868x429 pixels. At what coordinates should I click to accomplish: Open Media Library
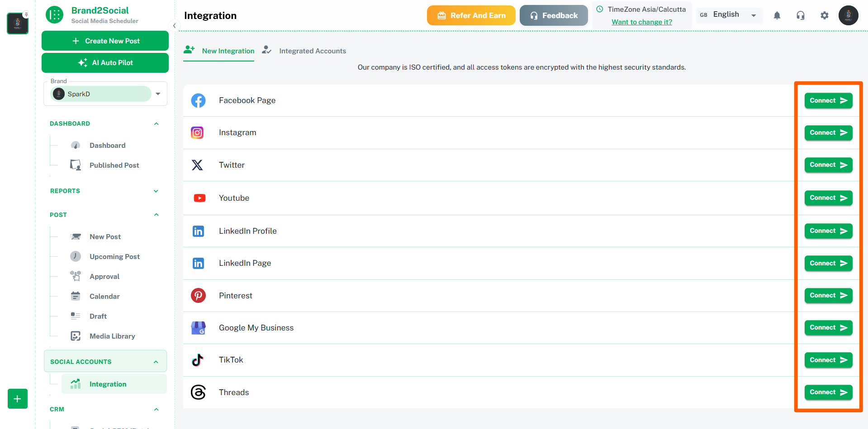coord(112,336)
